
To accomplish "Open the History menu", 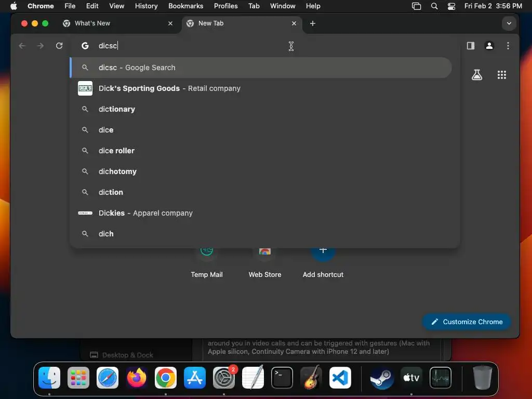I will (146, 6).
